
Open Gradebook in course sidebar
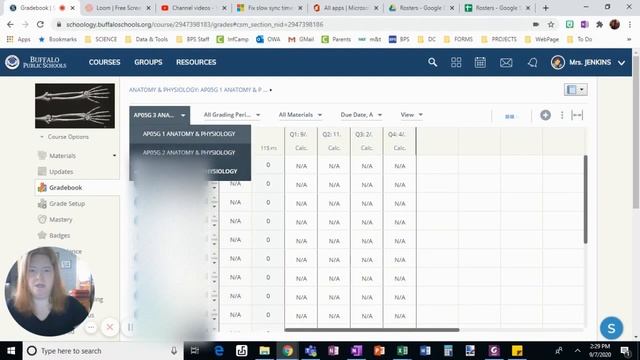click(66, 187)
